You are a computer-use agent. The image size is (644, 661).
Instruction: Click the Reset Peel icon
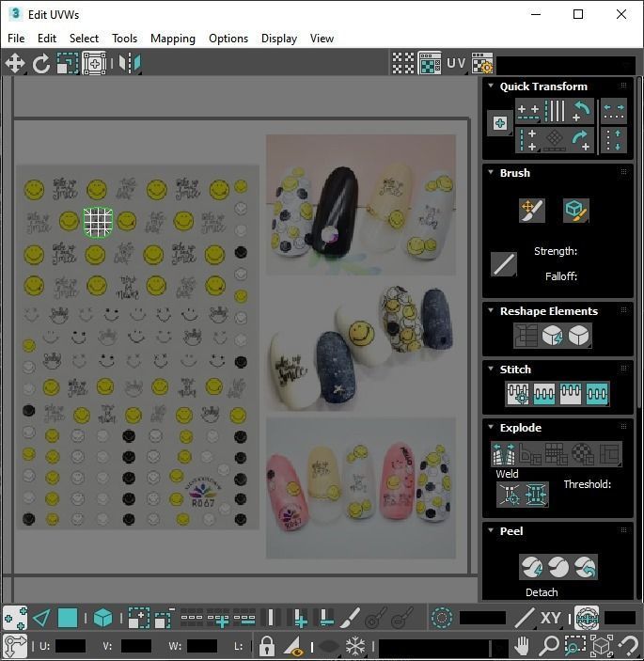point(585,567)
